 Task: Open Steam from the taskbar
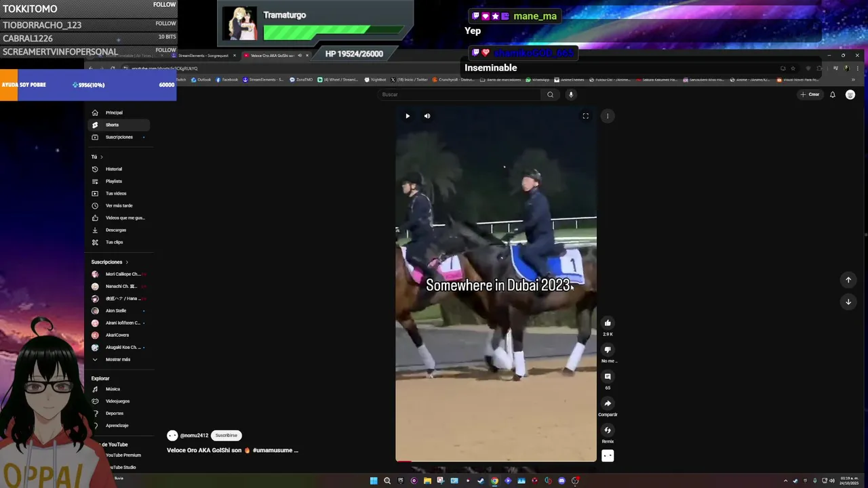[481, 481]
